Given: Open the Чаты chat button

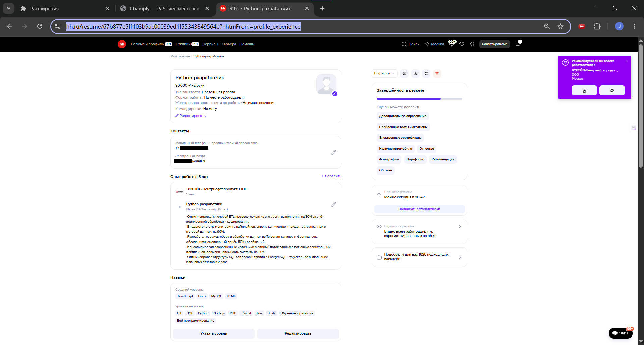Looking at the screenshot, I should point(621,333).
